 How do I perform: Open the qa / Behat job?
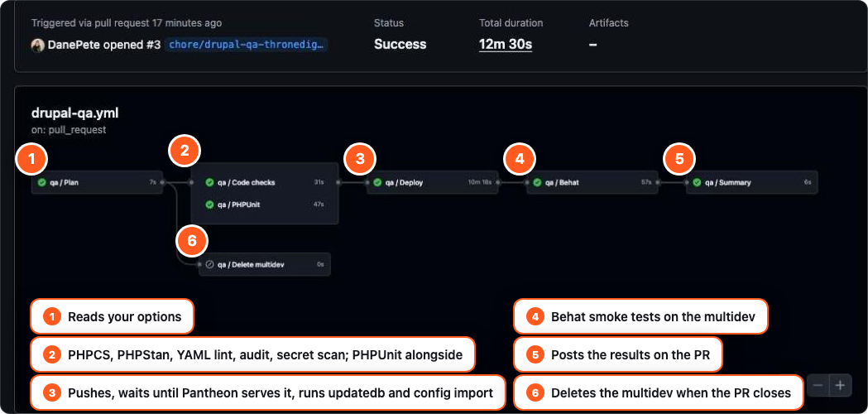point(592,182)
